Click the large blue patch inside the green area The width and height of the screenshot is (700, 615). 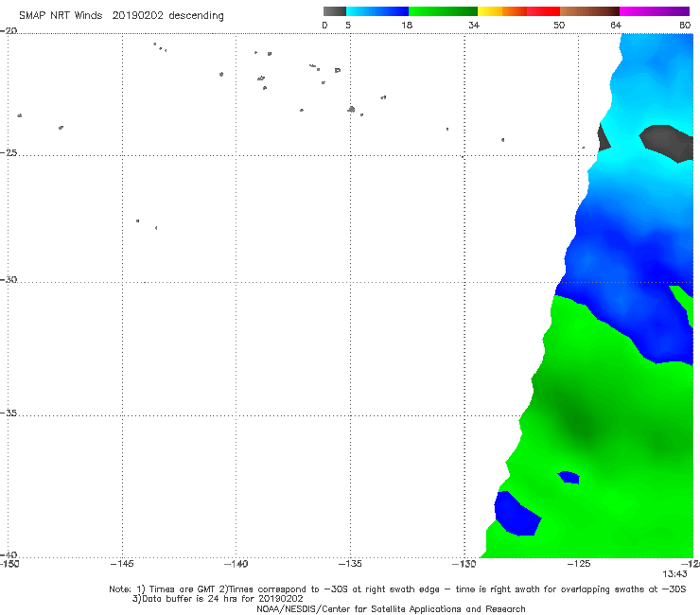pos(516,514)
